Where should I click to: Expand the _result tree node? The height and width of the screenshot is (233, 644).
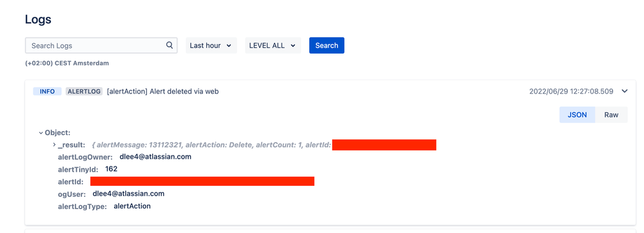coord(54,145)
